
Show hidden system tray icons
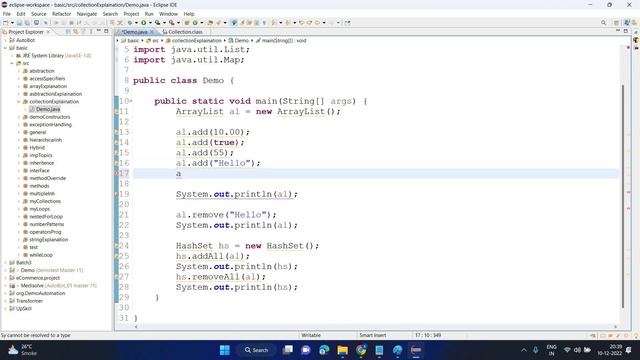pos(524,350)
